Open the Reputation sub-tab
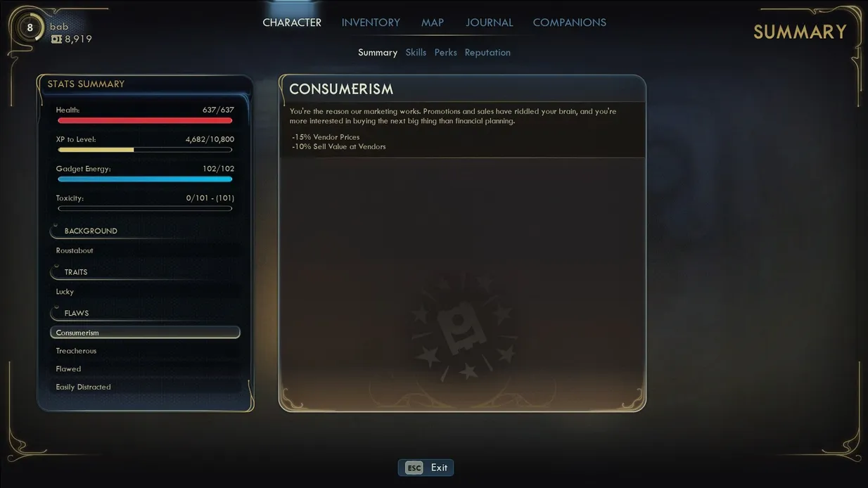868x488 pixels. click(487, 53)
